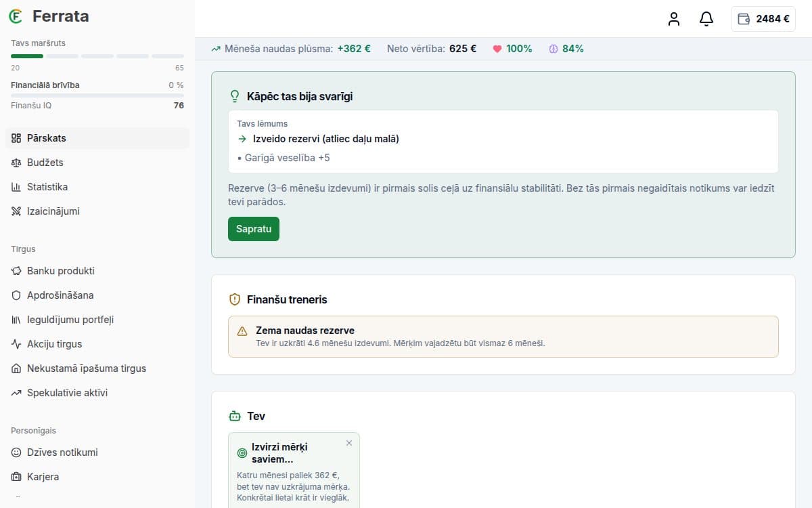Click the Apdrošināšana shield icon
Screen dimensions: 812x508
[x=16, y=295]
